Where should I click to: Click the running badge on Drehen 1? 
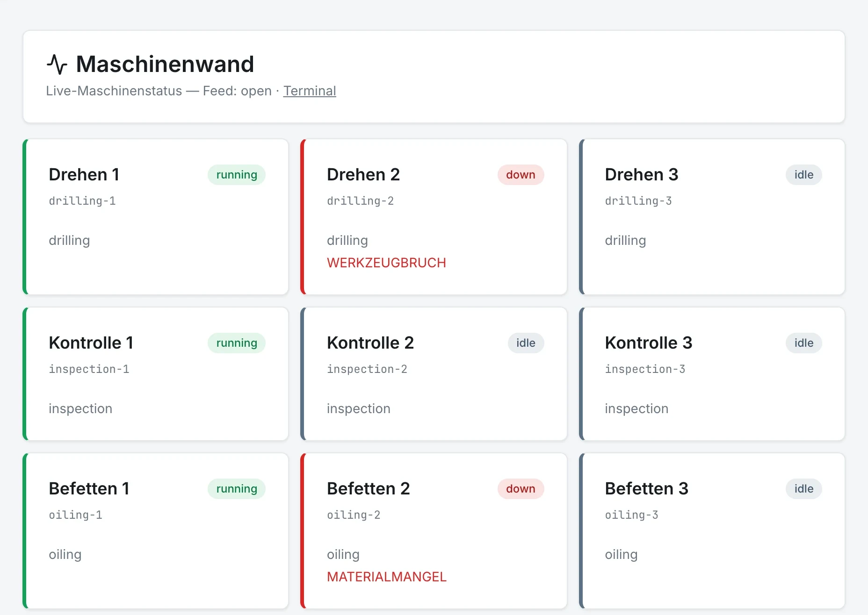point(237,175)
